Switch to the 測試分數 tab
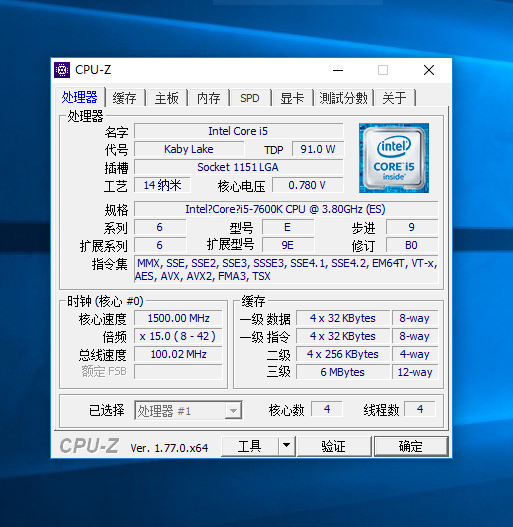 344,98
